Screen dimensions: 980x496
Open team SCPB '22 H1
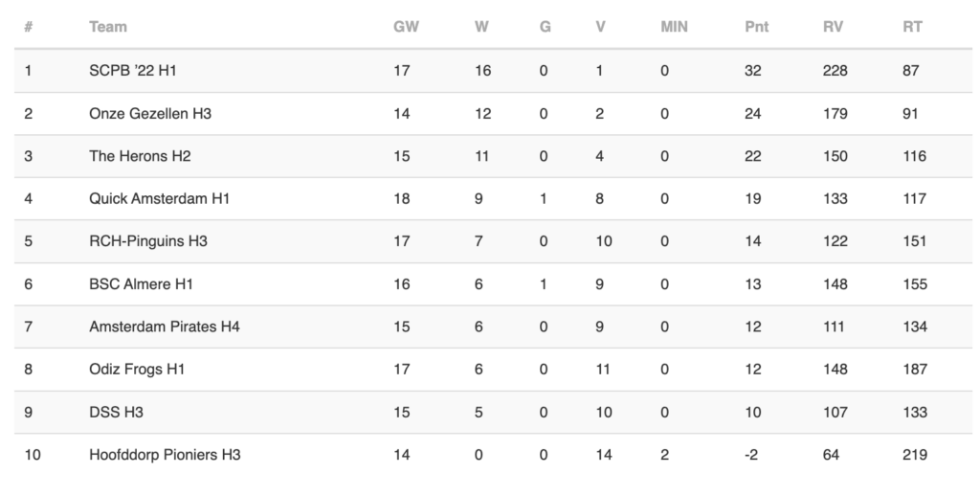coord(132,71)
